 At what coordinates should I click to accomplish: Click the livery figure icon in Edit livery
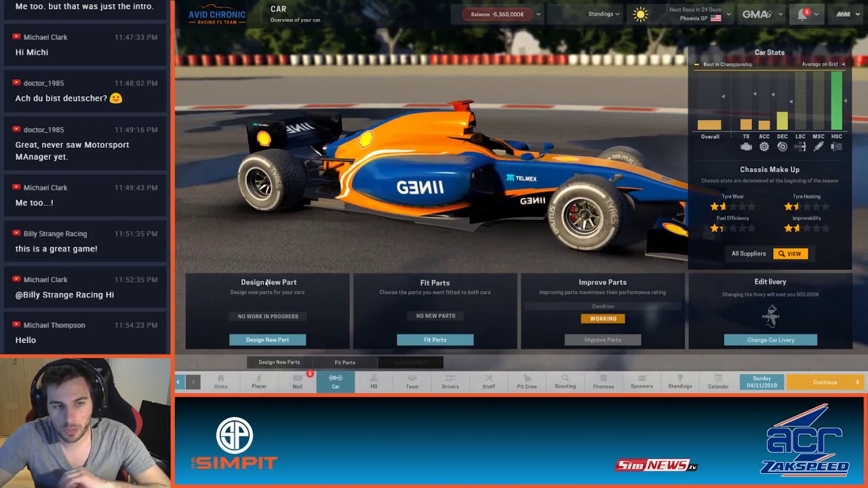tap(771, 316)
